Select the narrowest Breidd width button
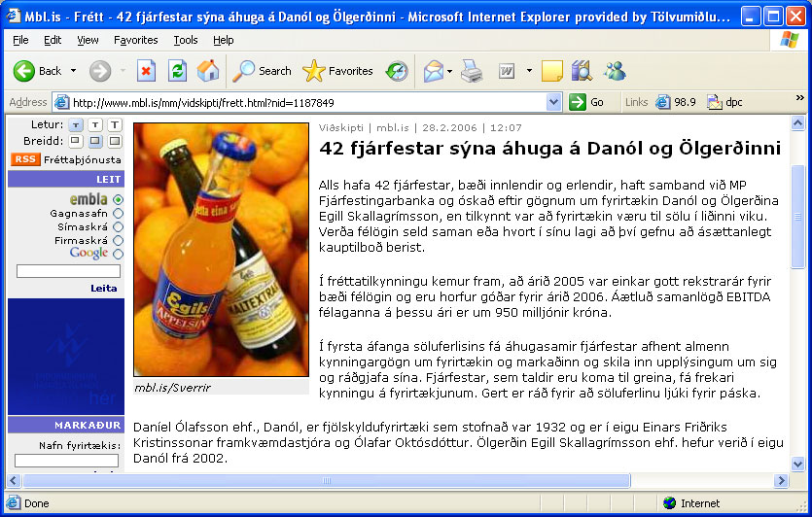Viewport: 812px width, 517px height. [x=76, y=141]
